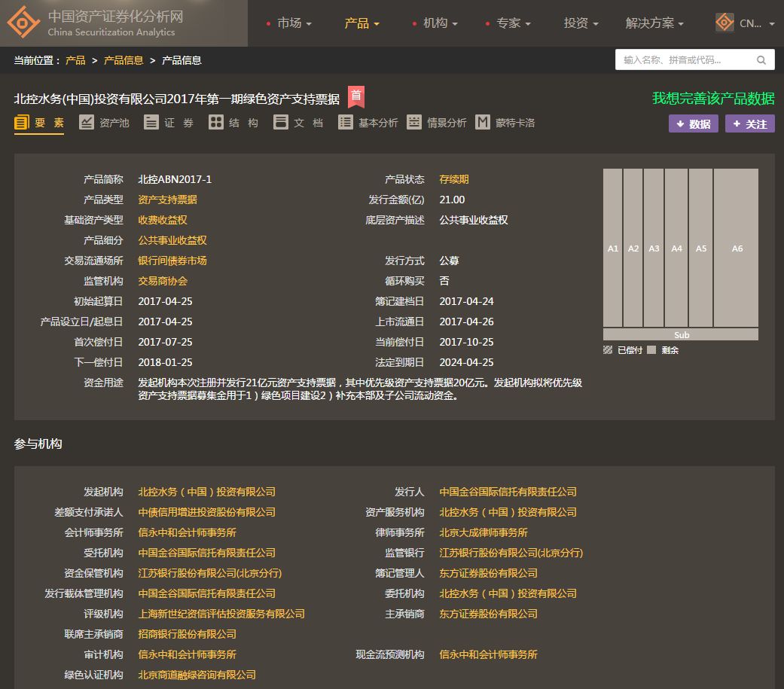
Task: Open the CN... account dropdown arrow
Action: tap(771, 23)
